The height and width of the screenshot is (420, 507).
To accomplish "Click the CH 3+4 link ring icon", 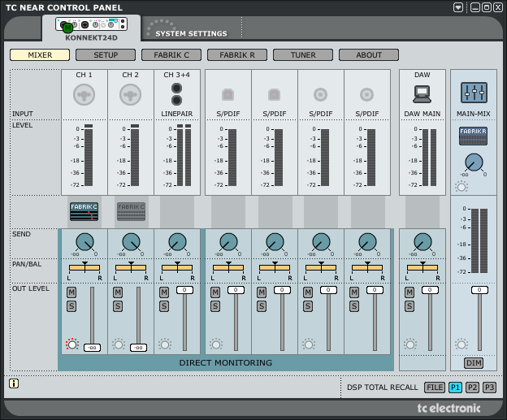I will (165, 344).
